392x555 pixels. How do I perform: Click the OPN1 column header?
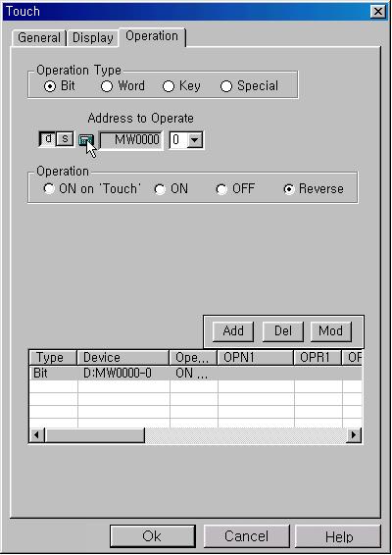pos(256,358)
